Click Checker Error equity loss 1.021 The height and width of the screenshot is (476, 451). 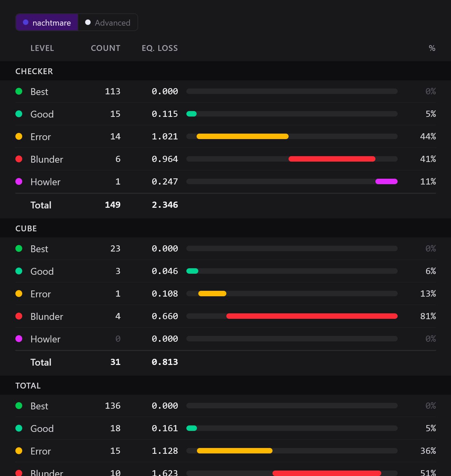pos(165,136)
